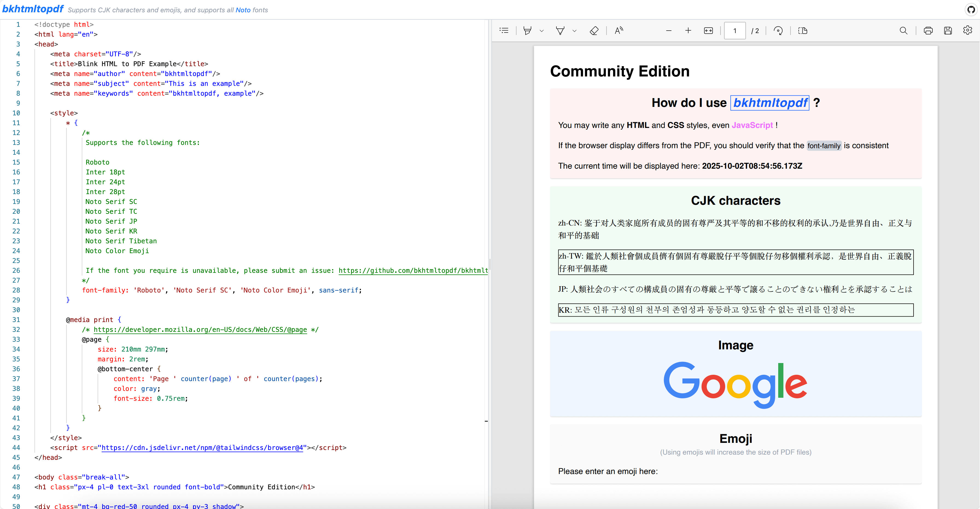Open the GitHub repository icon
This screenshot has height=509, width=980.
click(971, 10)
